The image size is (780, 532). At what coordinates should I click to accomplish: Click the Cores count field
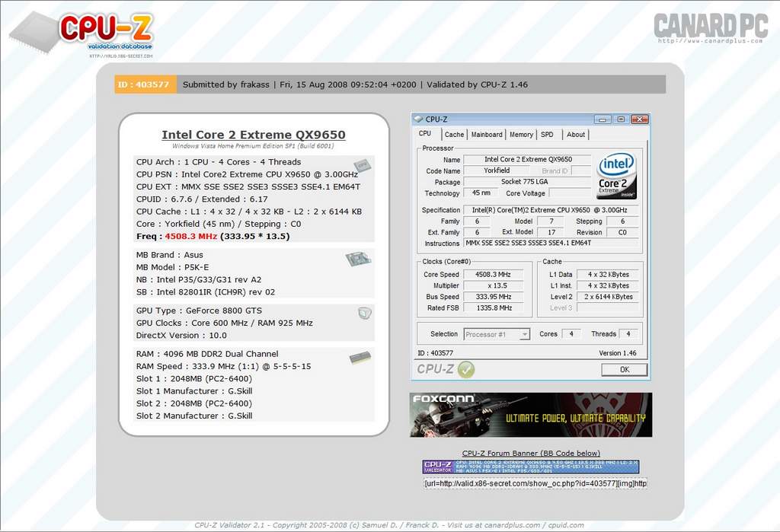pos(571,334)
